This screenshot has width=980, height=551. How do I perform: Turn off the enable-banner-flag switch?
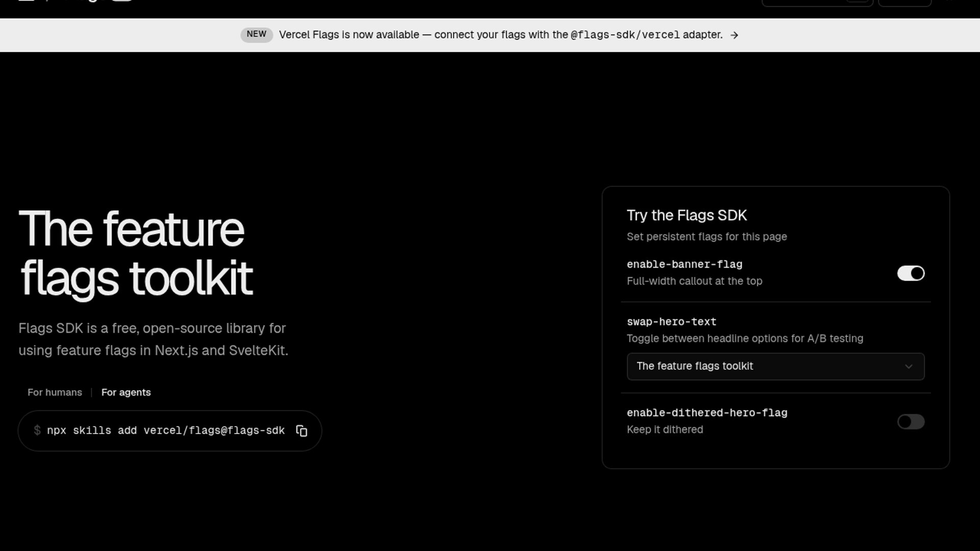tap(911, 273)
